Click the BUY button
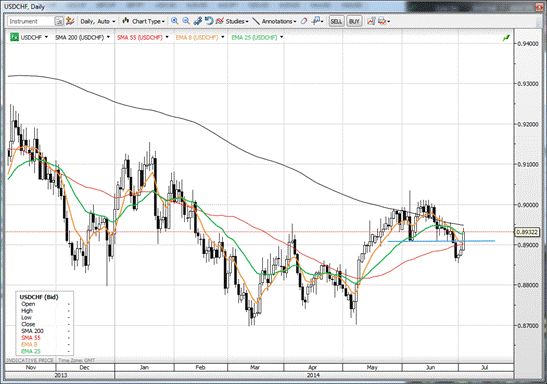Viewport: 547px width, 384px height. [x=354, y=21]
